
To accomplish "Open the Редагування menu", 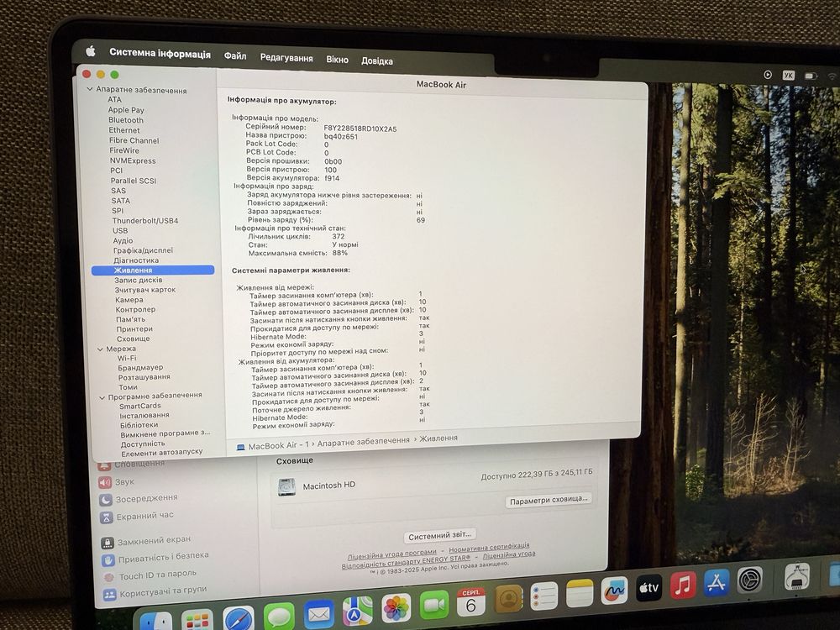I will point(286,58).
